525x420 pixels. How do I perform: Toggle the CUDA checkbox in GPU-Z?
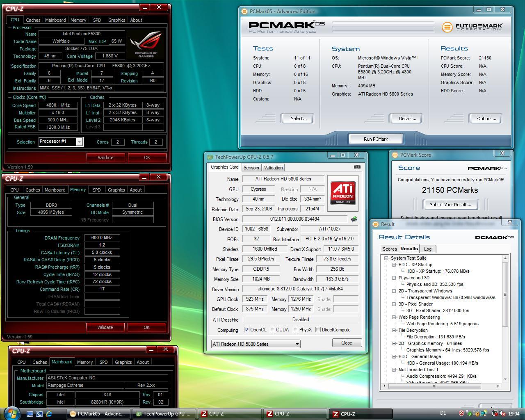pyautogui.click(x=272, y=330)
